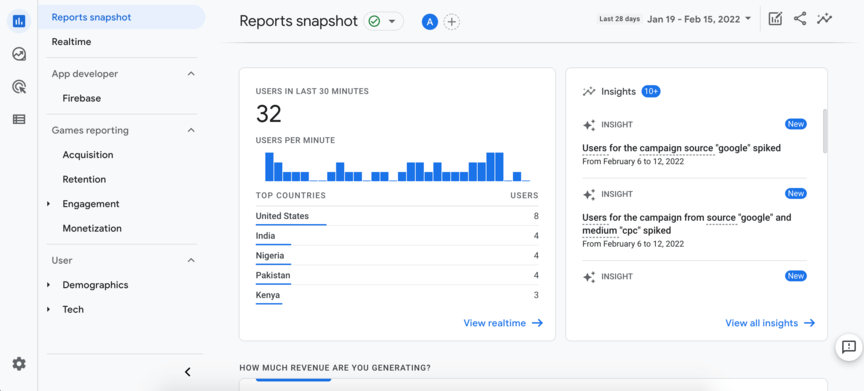The height and width of the screenshot is (391, 864).
Task: Click sparkle icon of google spiked insight
Action: tap(589, 125)
